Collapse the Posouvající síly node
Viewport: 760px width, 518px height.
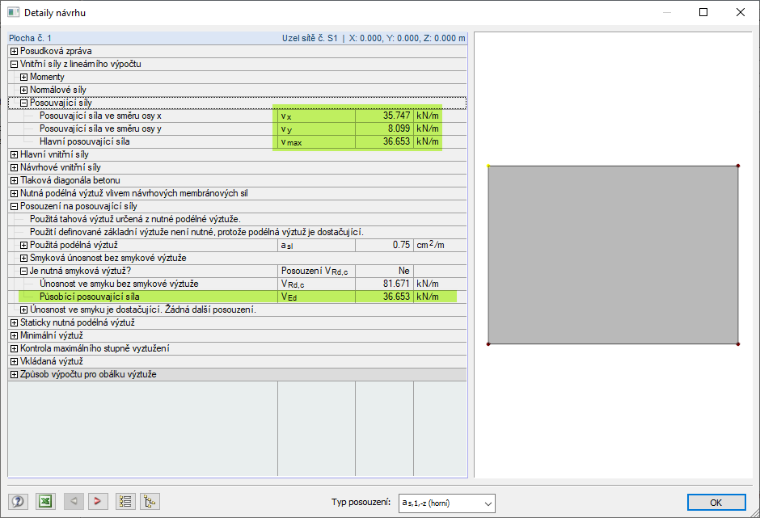[x=24, y=103]
